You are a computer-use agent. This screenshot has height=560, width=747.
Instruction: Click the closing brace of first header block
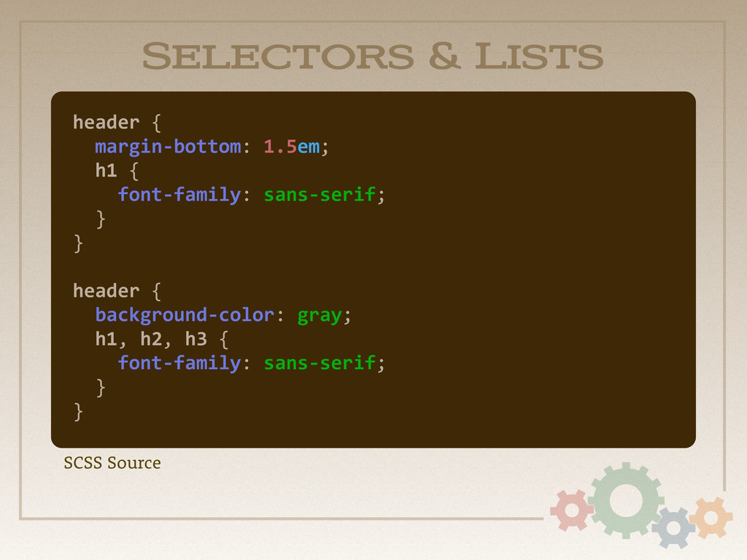[x=78, y=244]
